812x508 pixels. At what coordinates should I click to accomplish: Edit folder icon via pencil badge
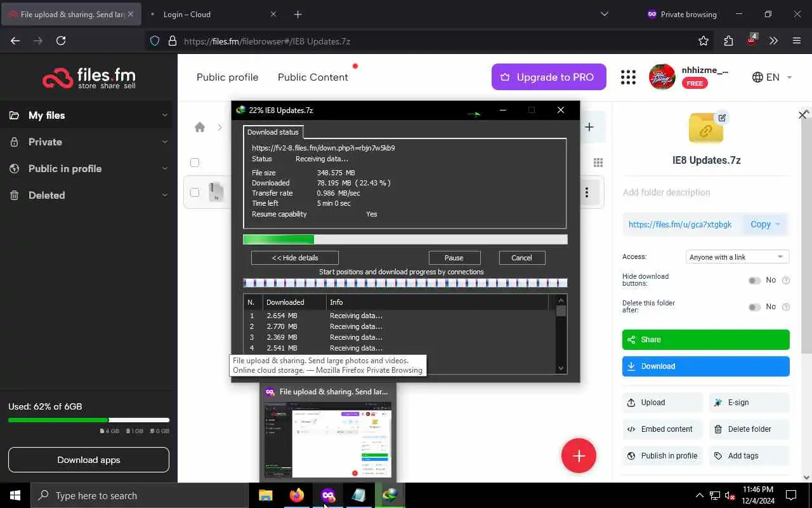(x=721, y=117)
